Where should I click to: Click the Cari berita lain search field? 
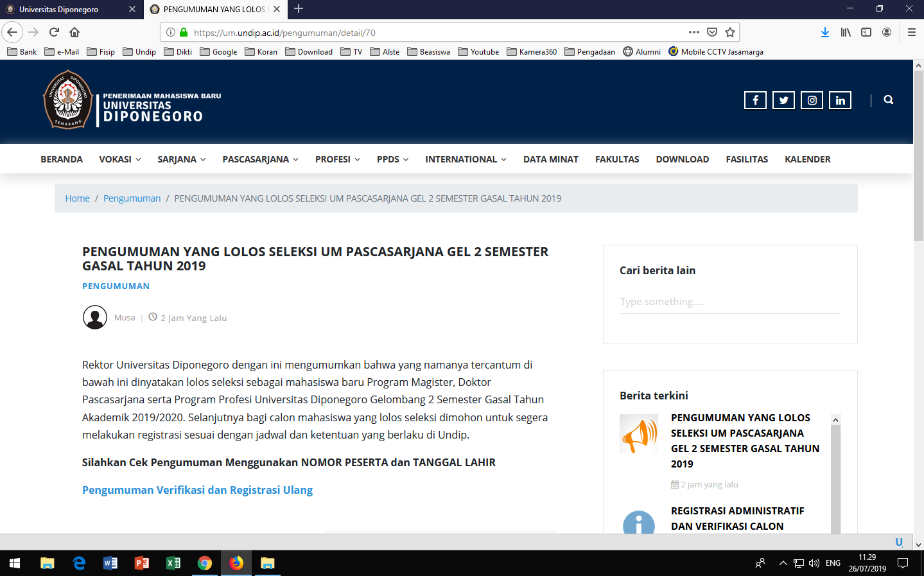coord(729,302)
